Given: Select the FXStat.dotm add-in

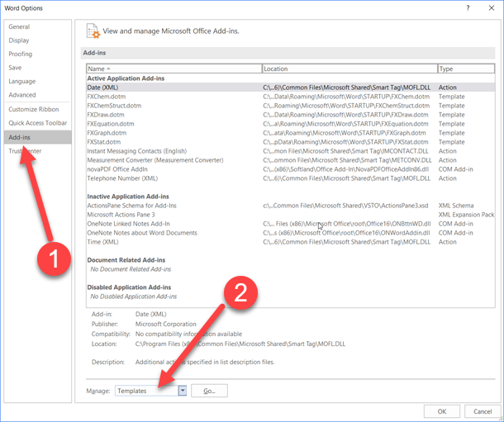Looking at the screenshot, I should click(x=291, y=142).
